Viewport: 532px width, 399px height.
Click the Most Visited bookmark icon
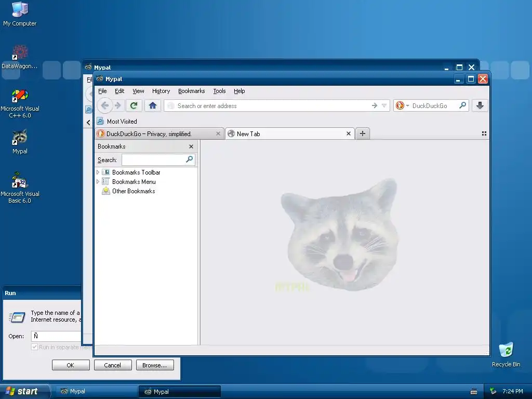click(100, 121)
